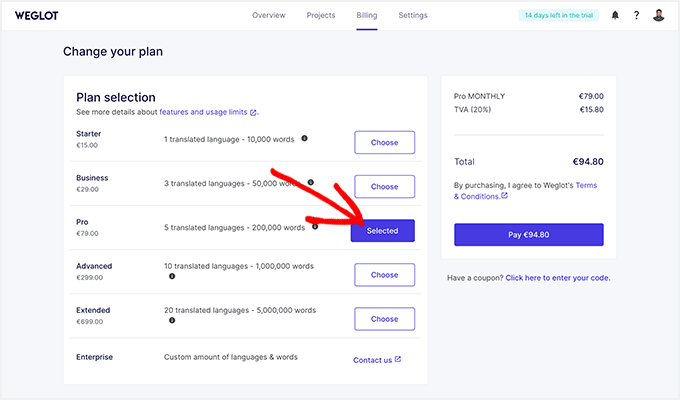Screen dimensions: 680x400
Task: Open the help question mark icon
Action: [x=636, y=16]
